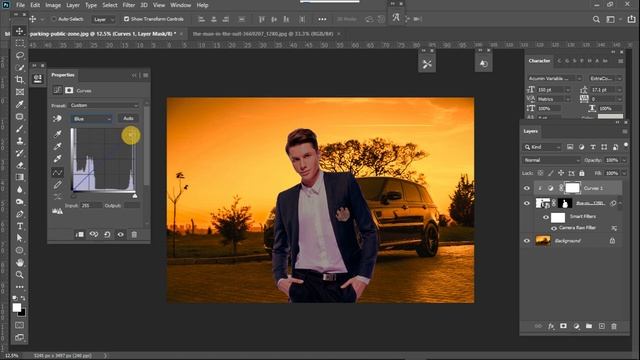Open the Window menu
Viewport: 640px width, 360px height.
(x=180, y=5)
